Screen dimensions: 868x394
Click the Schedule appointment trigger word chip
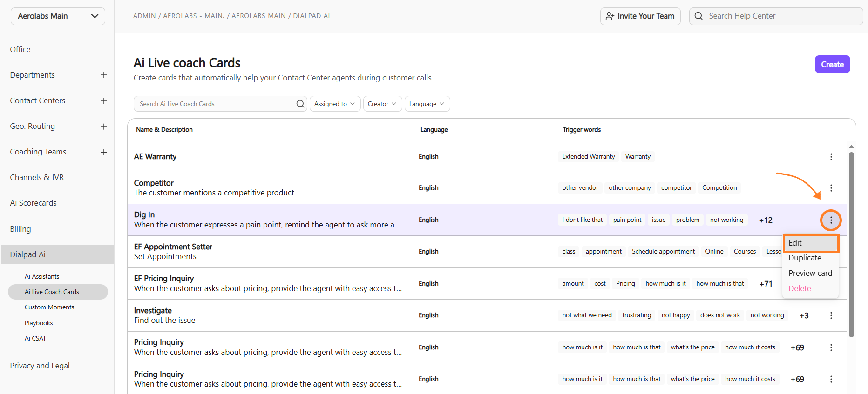[663, 251]
